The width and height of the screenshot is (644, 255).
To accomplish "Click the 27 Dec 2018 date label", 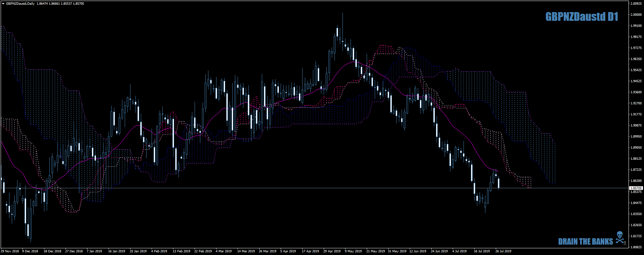I will click(x=74, y=251).
